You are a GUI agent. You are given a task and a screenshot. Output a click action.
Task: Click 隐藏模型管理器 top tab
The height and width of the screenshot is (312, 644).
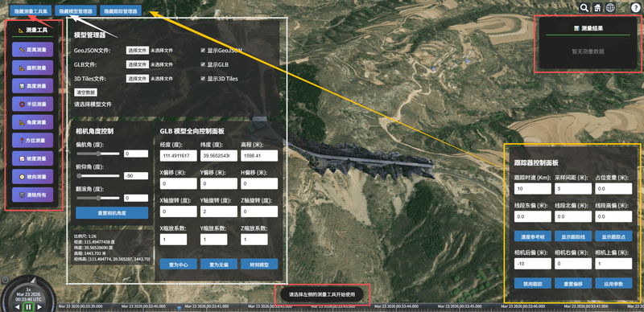coord(76,11)
